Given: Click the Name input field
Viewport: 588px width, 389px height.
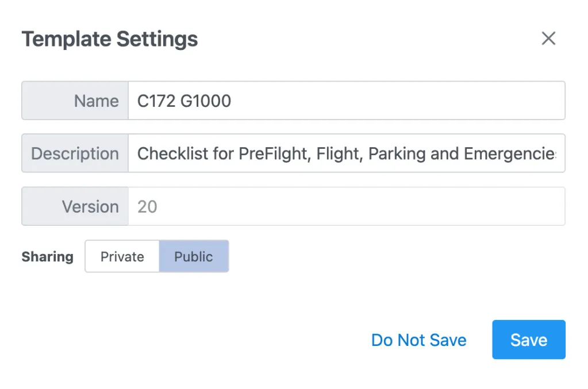Looking at the screenshot, I should point(346,101).
